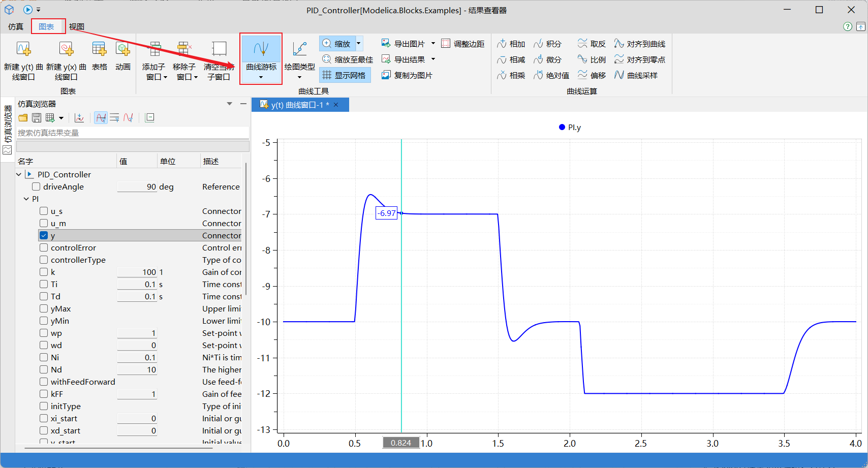This screenshot has width=868, height=468.
Task: Click the 导出图片 export image button
Action: [x=404, y=44]
